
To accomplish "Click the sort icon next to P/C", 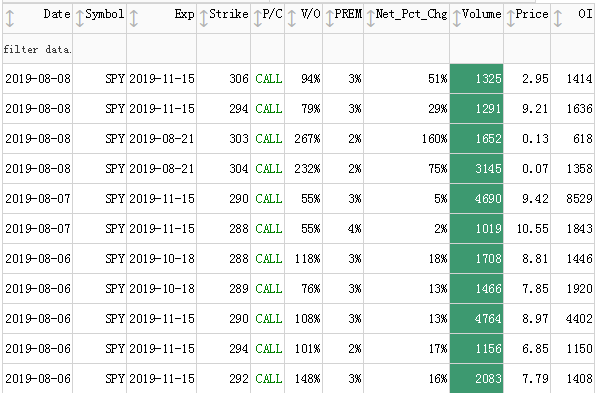I will tap(257, 18).
